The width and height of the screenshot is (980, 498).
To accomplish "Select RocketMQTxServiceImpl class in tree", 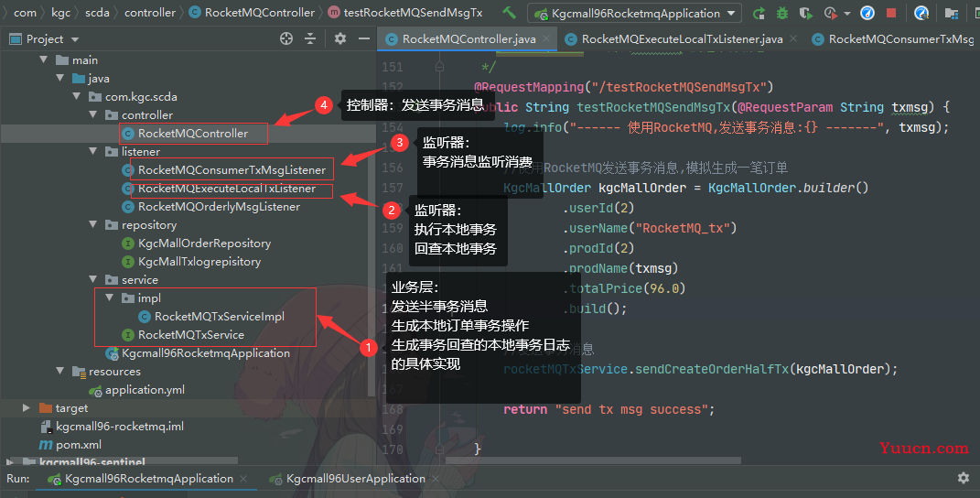I will click(219, 317).
